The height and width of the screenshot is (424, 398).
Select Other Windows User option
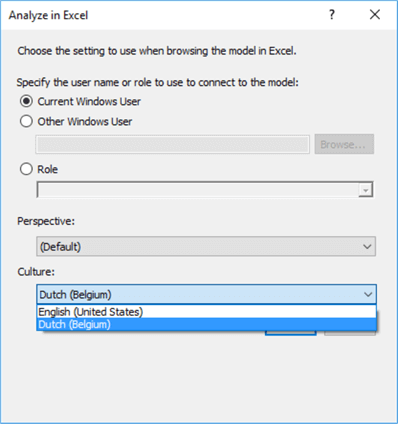26,121
